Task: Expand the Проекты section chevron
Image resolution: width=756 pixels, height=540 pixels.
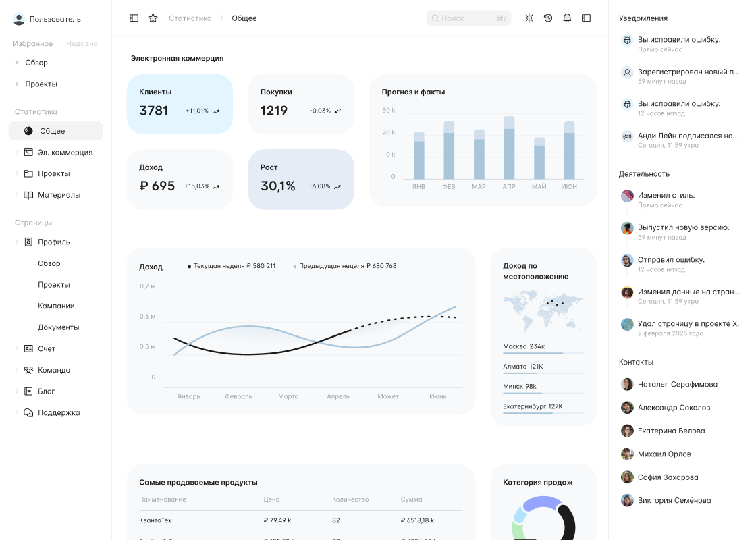Action: 17,173
